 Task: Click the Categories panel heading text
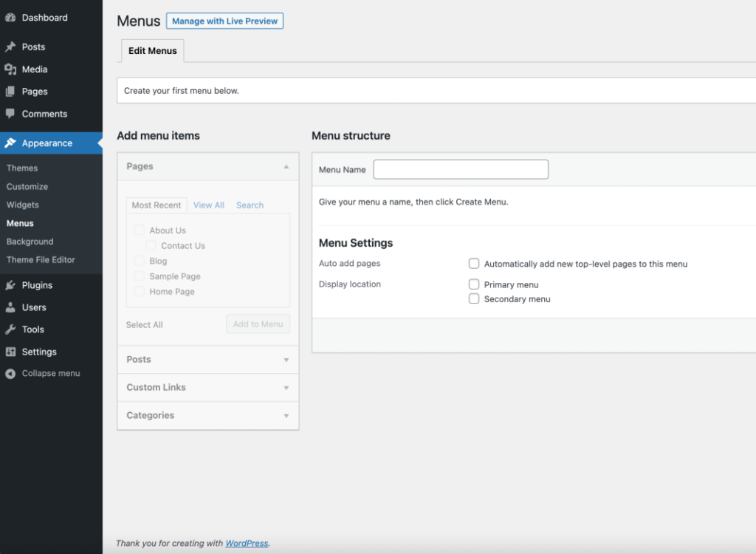[x=150, y=415]
